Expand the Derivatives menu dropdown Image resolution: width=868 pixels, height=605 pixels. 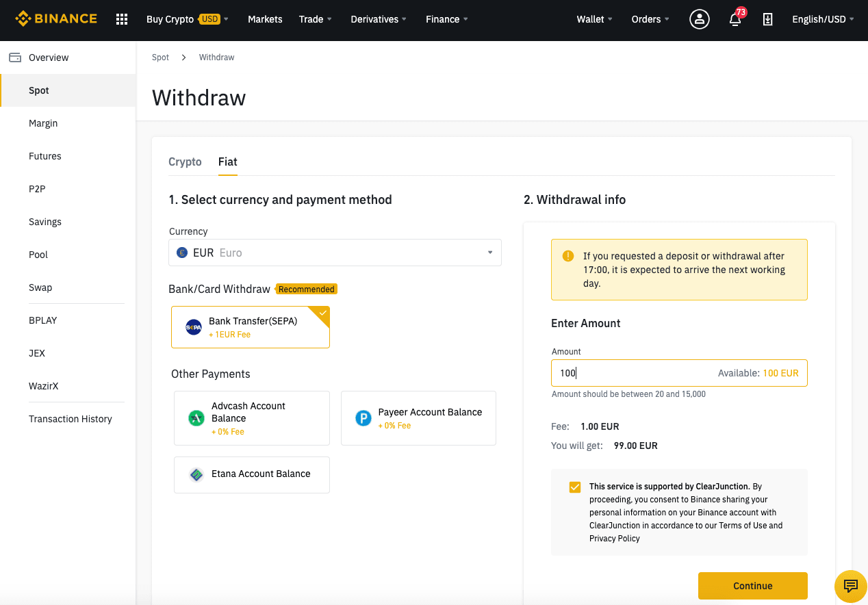point(379,19)
